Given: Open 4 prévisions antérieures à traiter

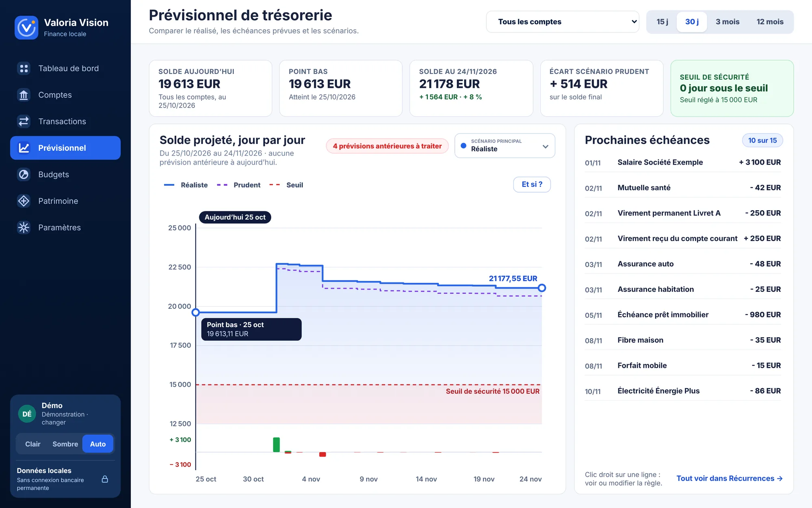Looking at the screenshot, I should 387,146.
